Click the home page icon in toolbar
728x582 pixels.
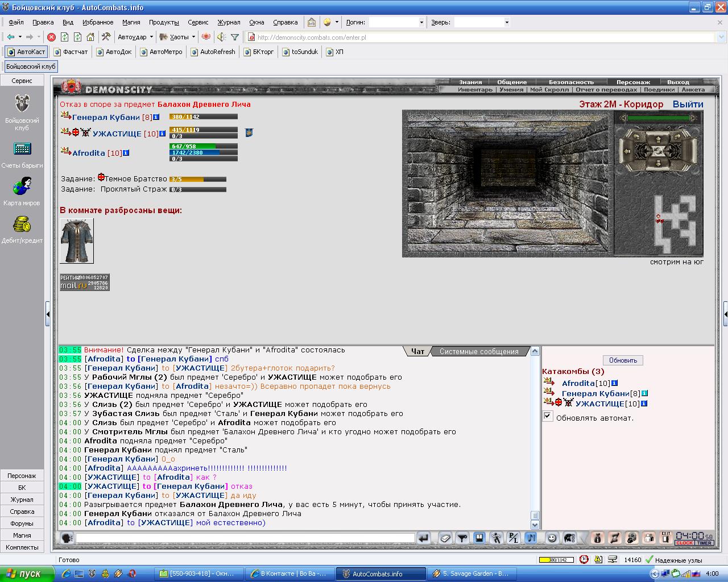pyautogui.click(x=90, y=37)
